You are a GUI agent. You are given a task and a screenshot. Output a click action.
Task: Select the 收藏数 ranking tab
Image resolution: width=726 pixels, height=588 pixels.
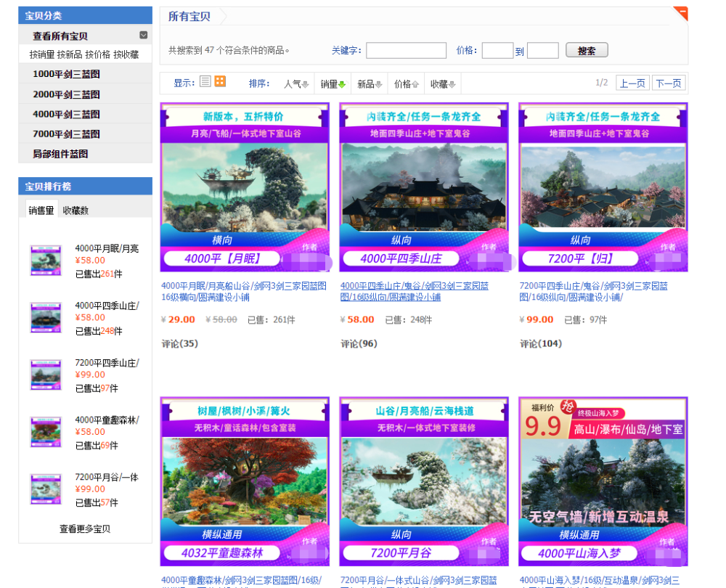point(76,211)
